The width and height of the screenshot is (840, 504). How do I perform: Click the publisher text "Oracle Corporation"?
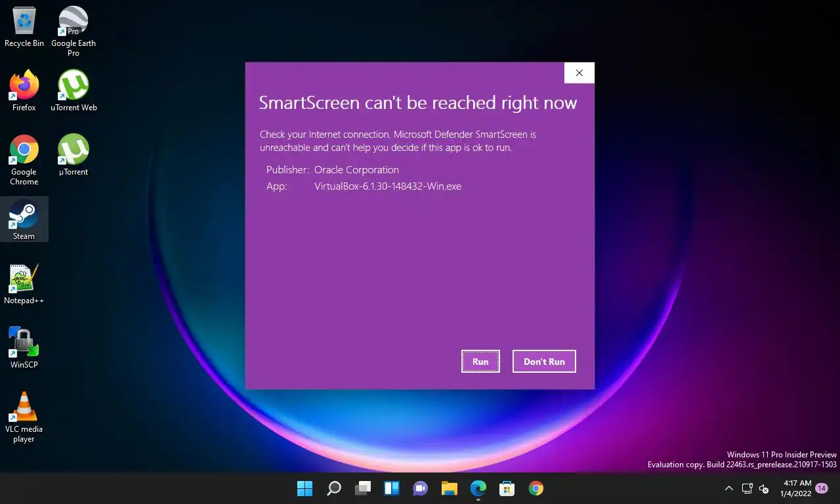click(356, 169)
